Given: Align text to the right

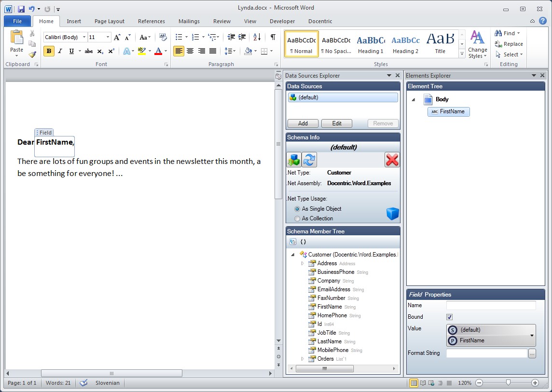Looking at the screenshot, I should tap(201, 51).
